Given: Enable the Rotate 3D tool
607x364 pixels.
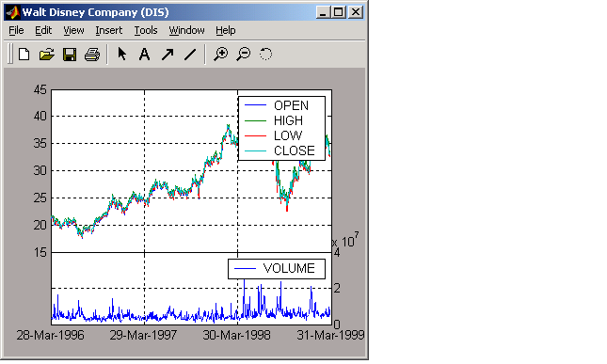Looking at the screenshot, I should 266,55.
